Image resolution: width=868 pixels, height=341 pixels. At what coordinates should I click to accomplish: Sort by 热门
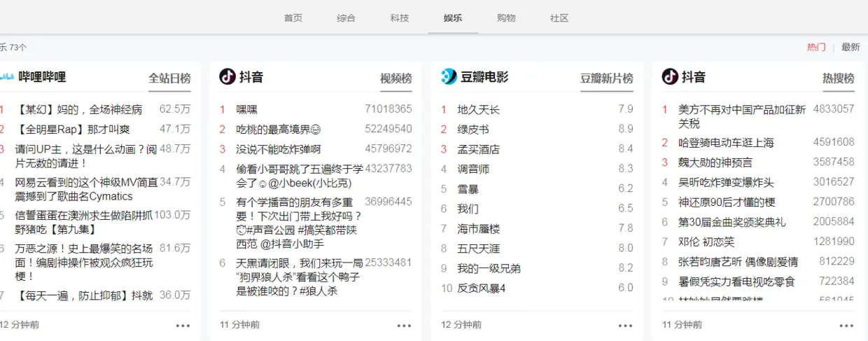pos(816,47)
